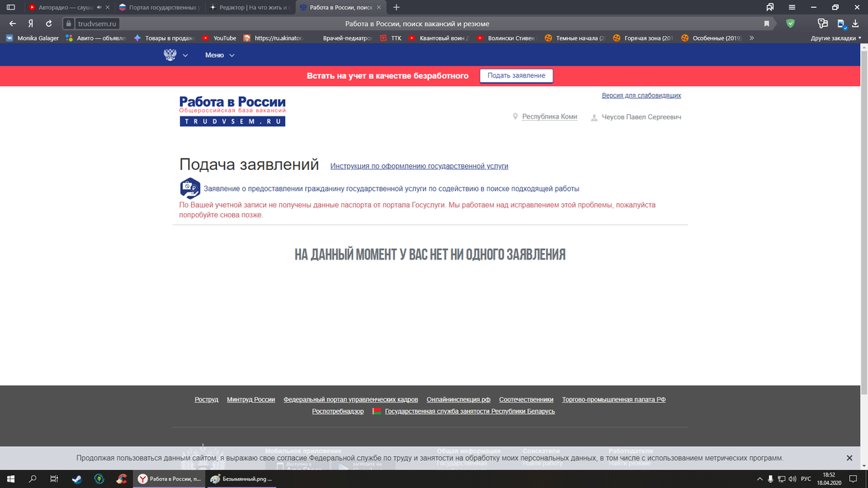Show more bookmarks with the » chevron
The image size is (868, 488).
pos(752,38)
